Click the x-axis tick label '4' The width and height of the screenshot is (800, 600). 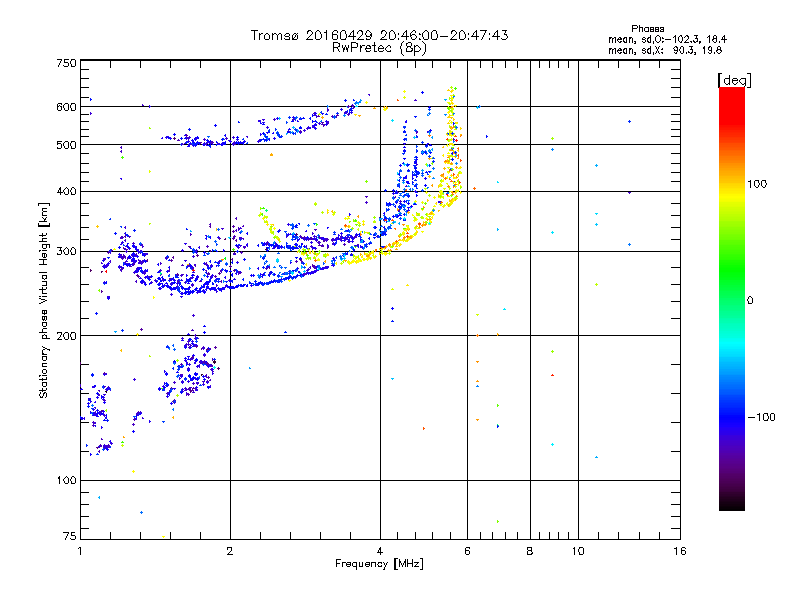pos(380,551)
